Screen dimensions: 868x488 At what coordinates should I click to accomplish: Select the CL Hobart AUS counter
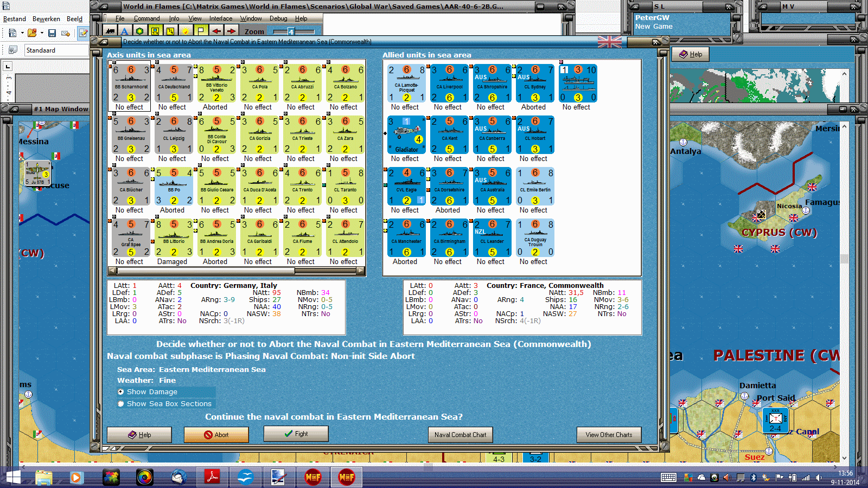535,135
